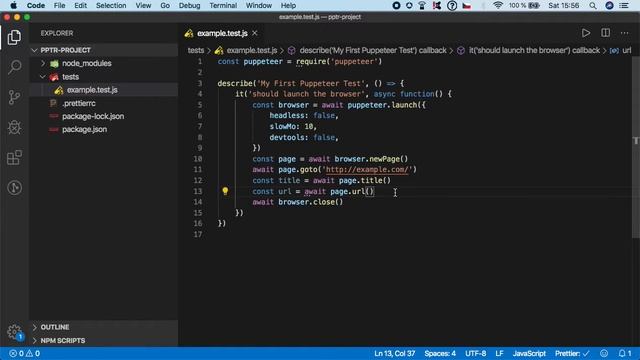Open the Code application menu
This screenshot has width=640, height=360.
click(x=36, y=5)
